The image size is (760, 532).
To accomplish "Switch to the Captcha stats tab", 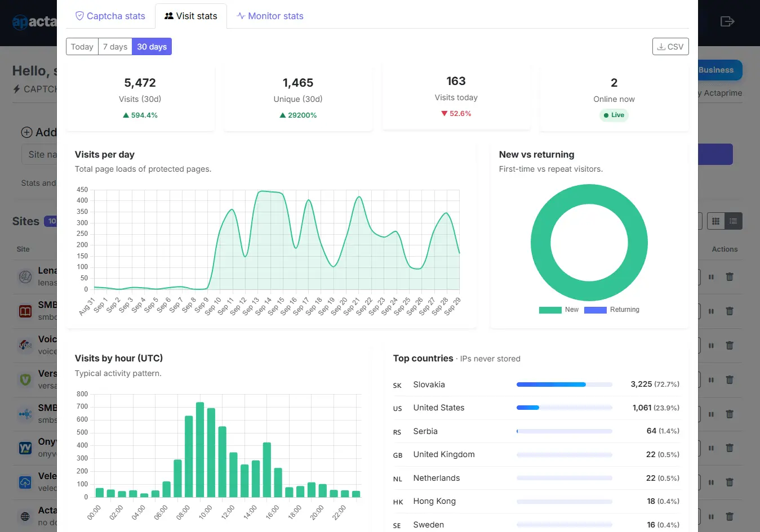I will pyautogui.click(x=110, y=16).
